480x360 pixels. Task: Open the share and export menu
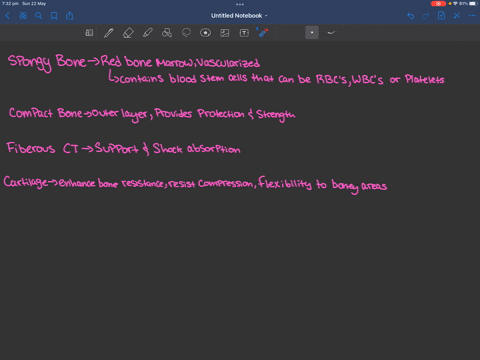coord(69,16)
